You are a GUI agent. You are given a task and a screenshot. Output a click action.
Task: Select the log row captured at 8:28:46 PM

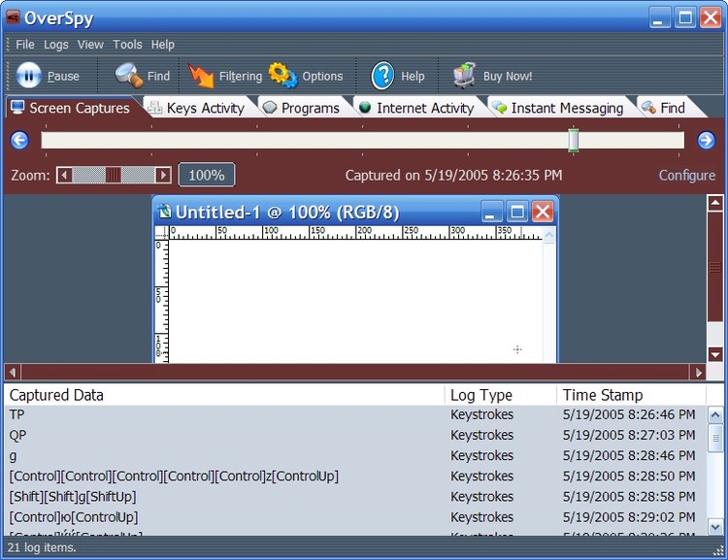[x=355, y=455]
